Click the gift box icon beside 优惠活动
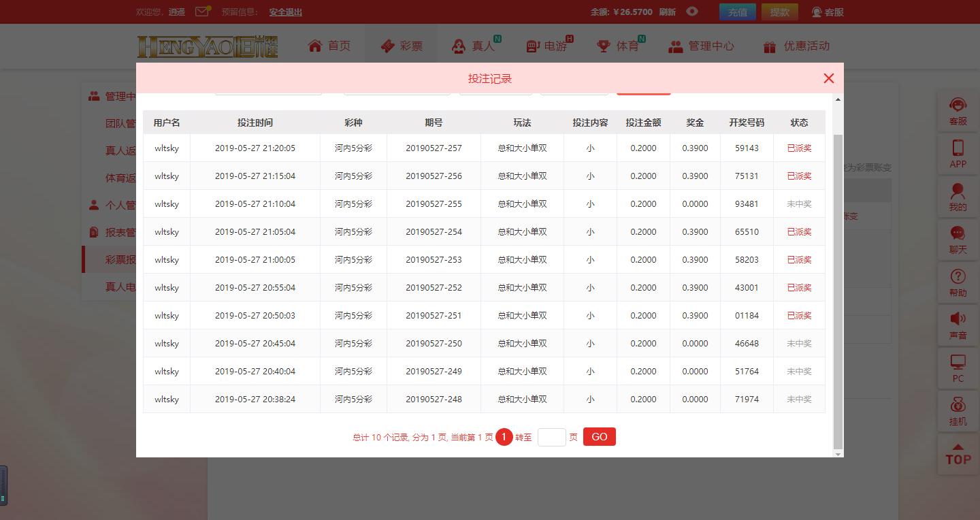Image resolution: width=980 pixels, height=520 pixels. click(770, 46)
